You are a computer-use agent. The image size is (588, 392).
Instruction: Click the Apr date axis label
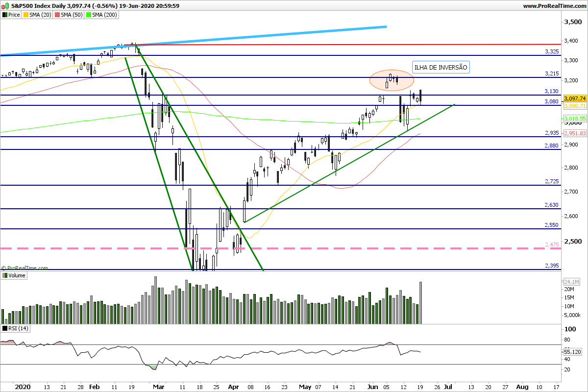tap(234, 387)
